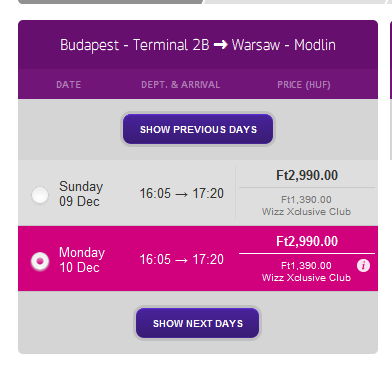This screenshot has height=373, width=392.
Task: Choose Sunday's Ft2,990.00 regular price
Action: 307,175
